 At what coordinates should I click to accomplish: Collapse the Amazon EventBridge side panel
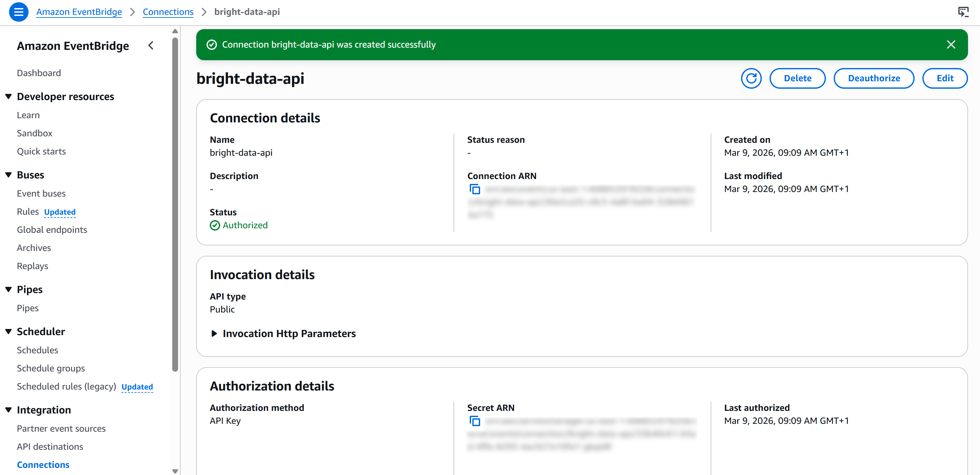point(151,46)
